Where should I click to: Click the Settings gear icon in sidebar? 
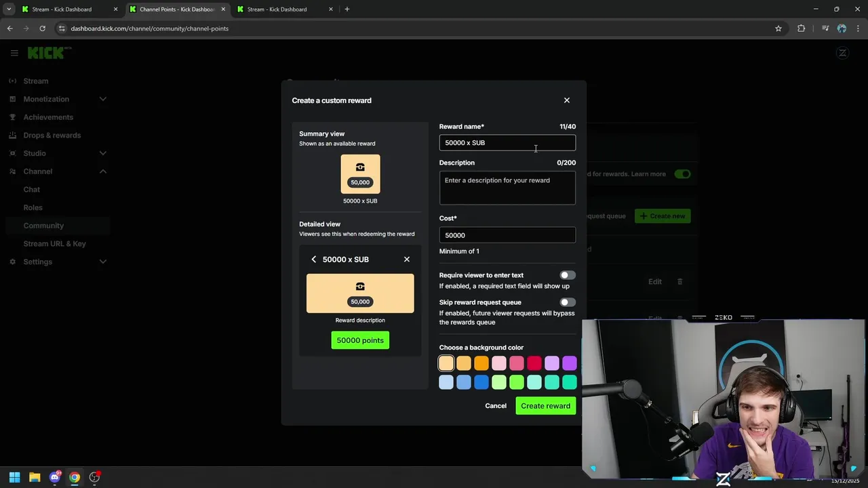[12, 262]
